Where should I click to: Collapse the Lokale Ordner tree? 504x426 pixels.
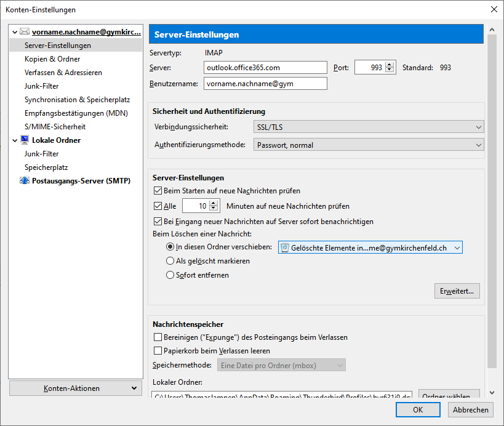pos(15,140)
